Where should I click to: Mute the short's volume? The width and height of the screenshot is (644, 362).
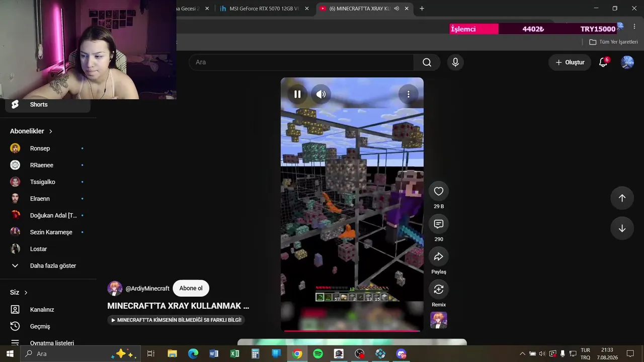[321, 94]
